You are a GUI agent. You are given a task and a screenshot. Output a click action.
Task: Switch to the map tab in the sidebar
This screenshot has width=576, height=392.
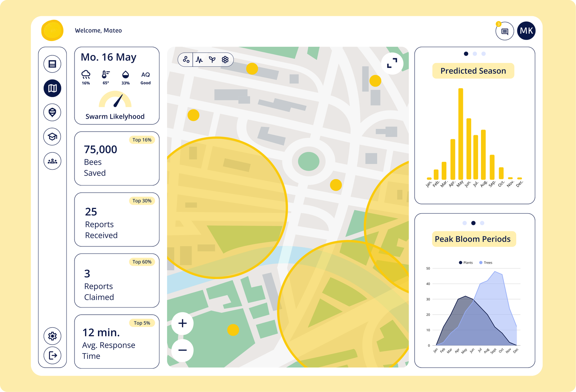pos(52,87)
